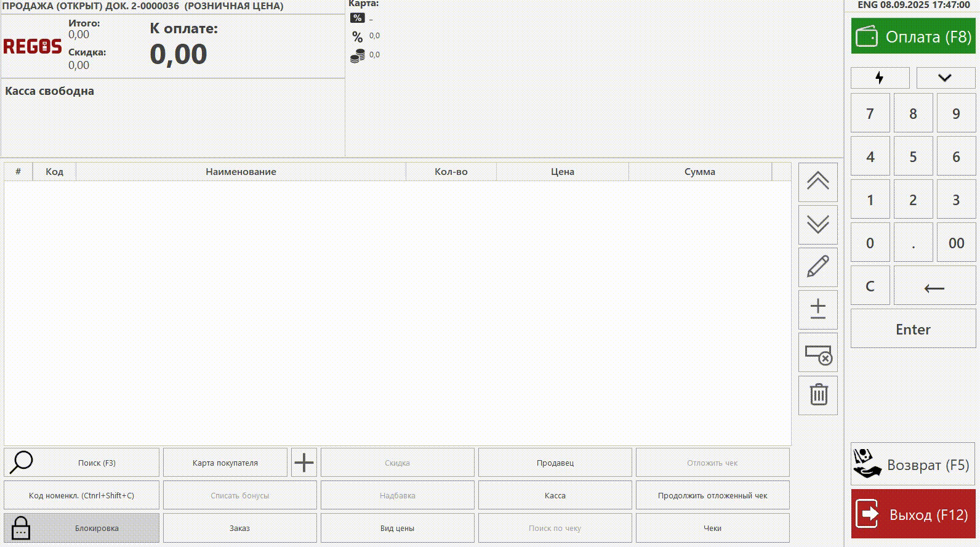Screen dimensions: 980x547
Task: Click the pencil edit row icon
Action: point(817,267)
